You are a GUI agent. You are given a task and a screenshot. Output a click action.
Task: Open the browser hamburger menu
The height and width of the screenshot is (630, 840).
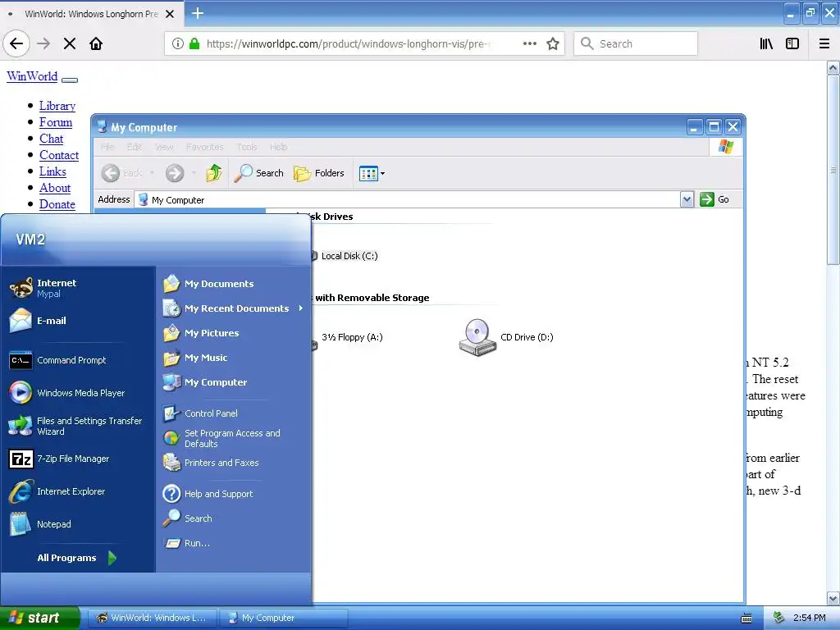tap(824, 43)
